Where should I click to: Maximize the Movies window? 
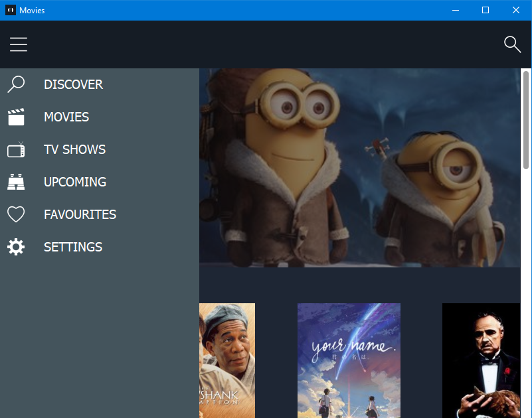pos(486,10)
